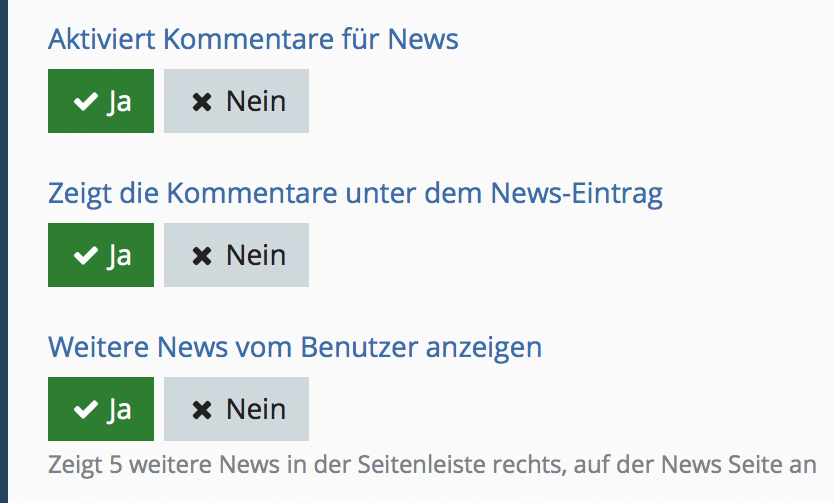The width and height of the screenshot is (835, 503).
Task: Choose Ja for comments under News-Eintrag
Action: pos(101,255)
